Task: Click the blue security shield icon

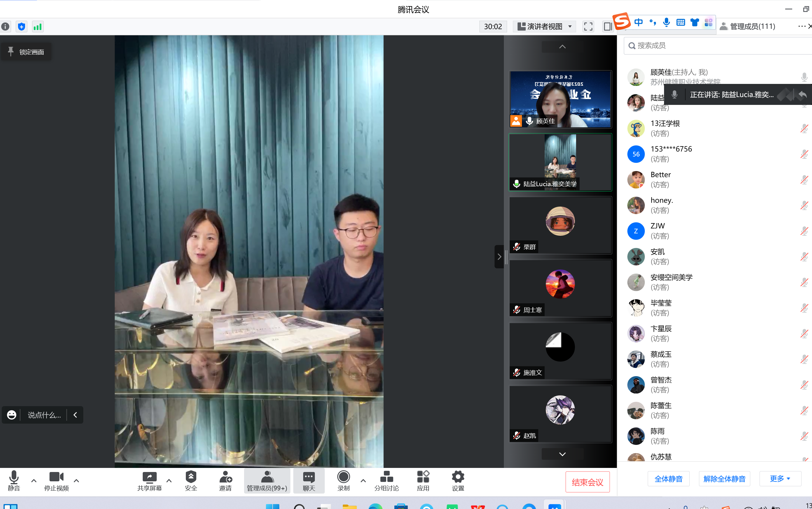Action: [22, 27]
